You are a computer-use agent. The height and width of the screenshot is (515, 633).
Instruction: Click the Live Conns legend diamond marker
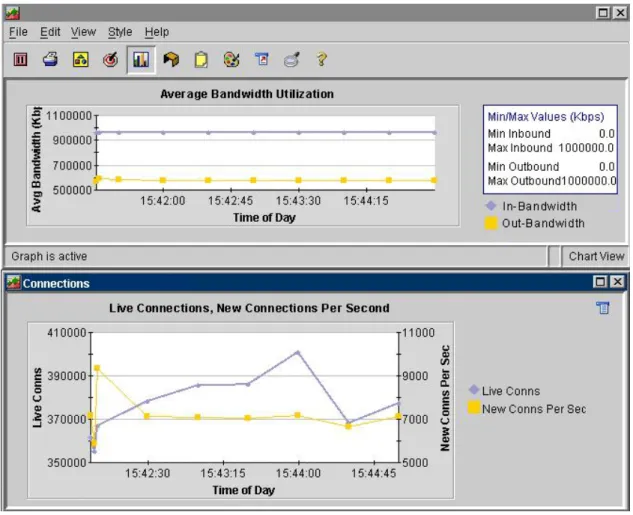474,390
